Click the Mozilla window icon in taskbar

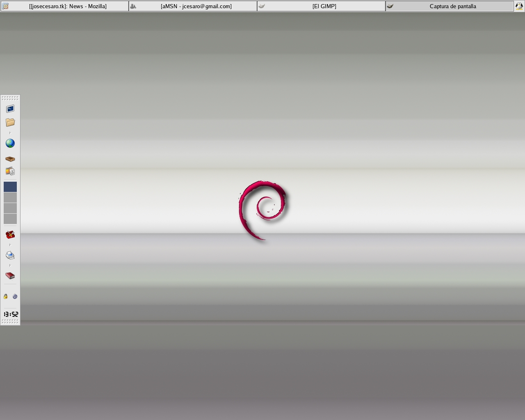point(5,6)
